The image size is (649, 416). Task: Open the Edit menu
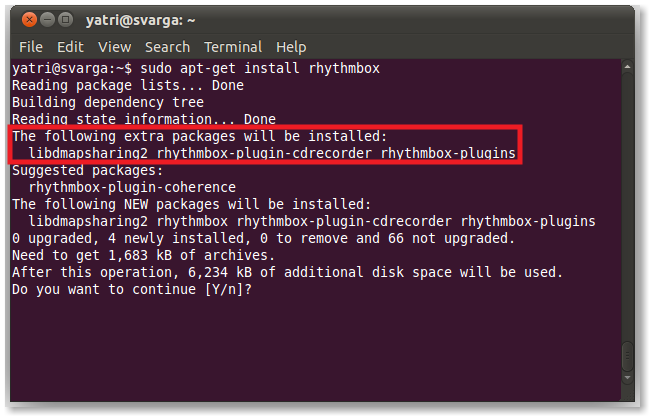[x=70, y=47]
